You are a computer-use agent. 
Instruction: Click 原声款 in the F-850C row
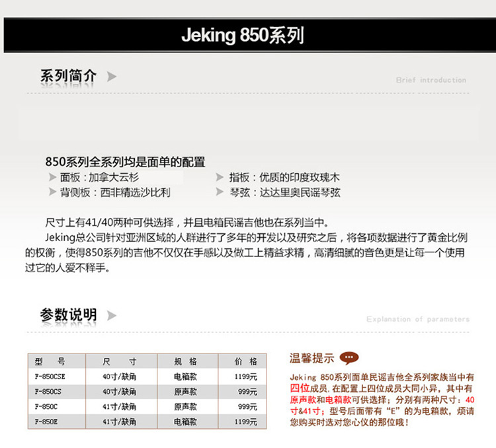click(x=185, y=406)
